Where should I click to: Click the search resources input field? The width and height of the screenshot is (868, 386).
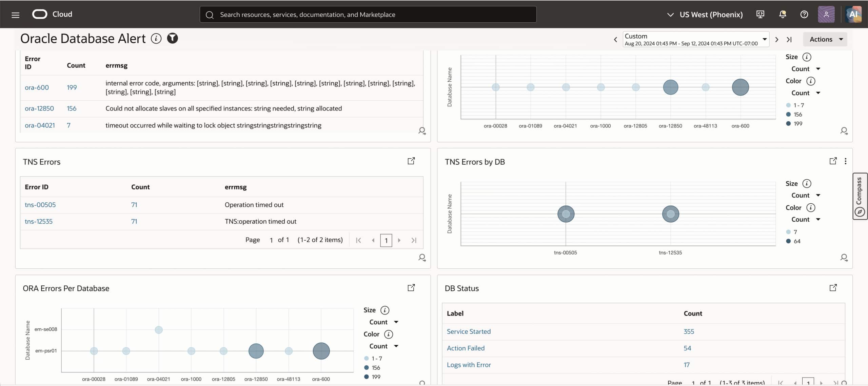coord(368,15)
